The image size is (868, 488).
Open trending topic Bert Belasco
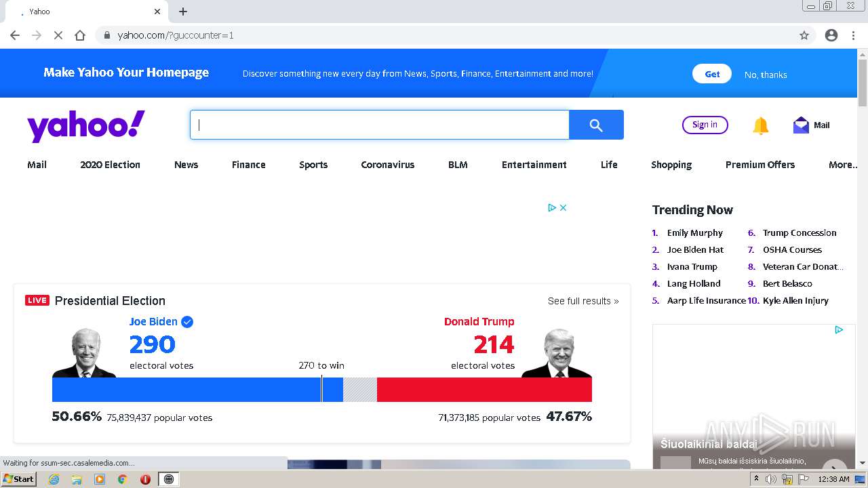[x=787, y=283]
